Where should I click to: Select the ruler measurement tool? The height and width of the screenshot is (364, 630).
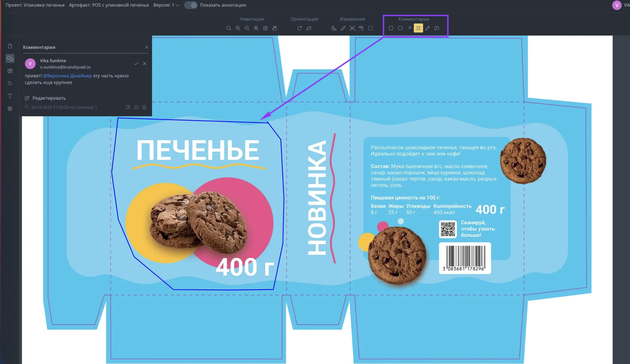pos(334,28)
